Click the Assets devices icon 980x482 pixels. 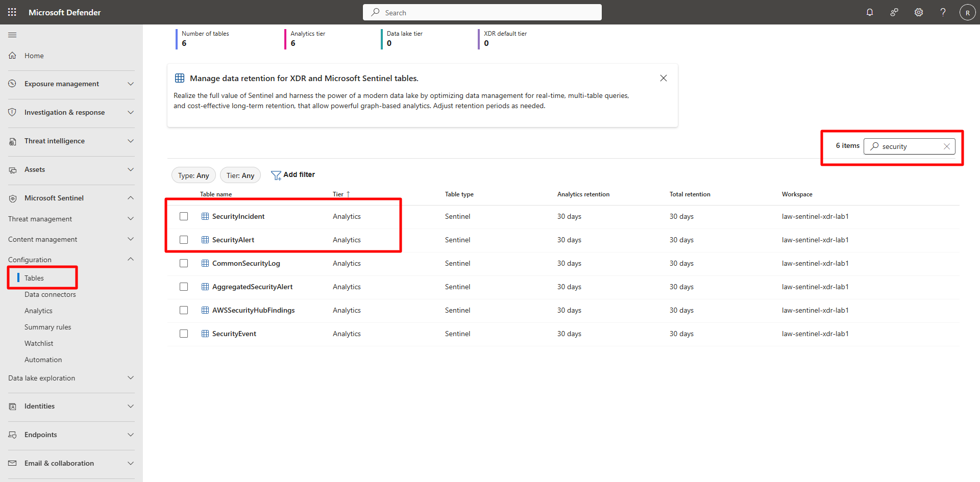[x=12, y=170]
